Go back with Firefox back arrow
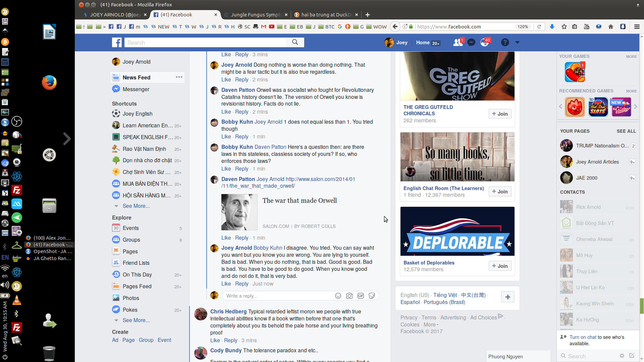Image resolution: width=644 pixels, height=362 pixels. click(395, 26)
